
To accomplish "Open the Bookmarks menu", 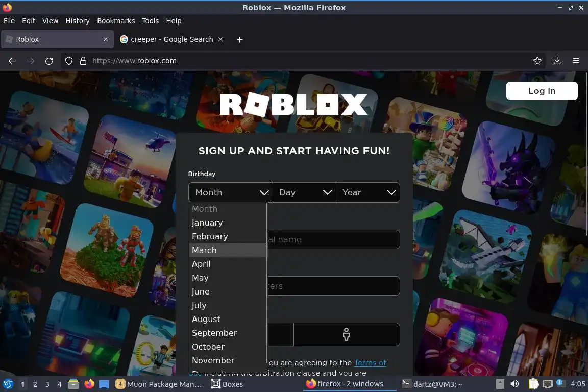I will 116,21.
